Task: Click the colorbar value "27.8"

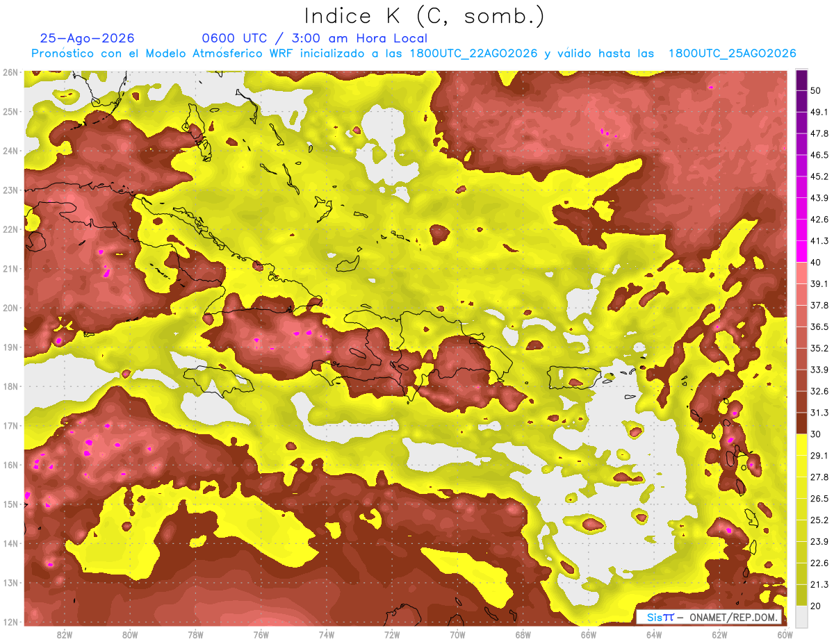Action: tap(819, 477)
